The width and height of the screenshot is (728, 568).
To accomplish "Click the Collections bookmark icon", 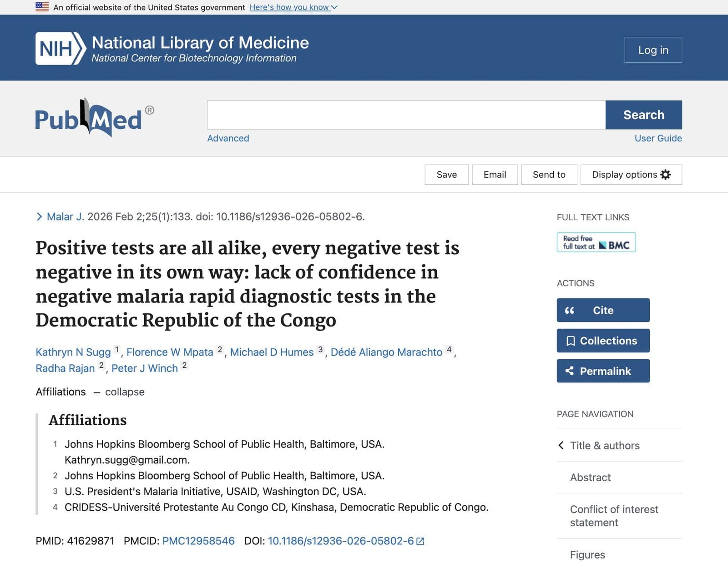I will [x=570, y=341].
